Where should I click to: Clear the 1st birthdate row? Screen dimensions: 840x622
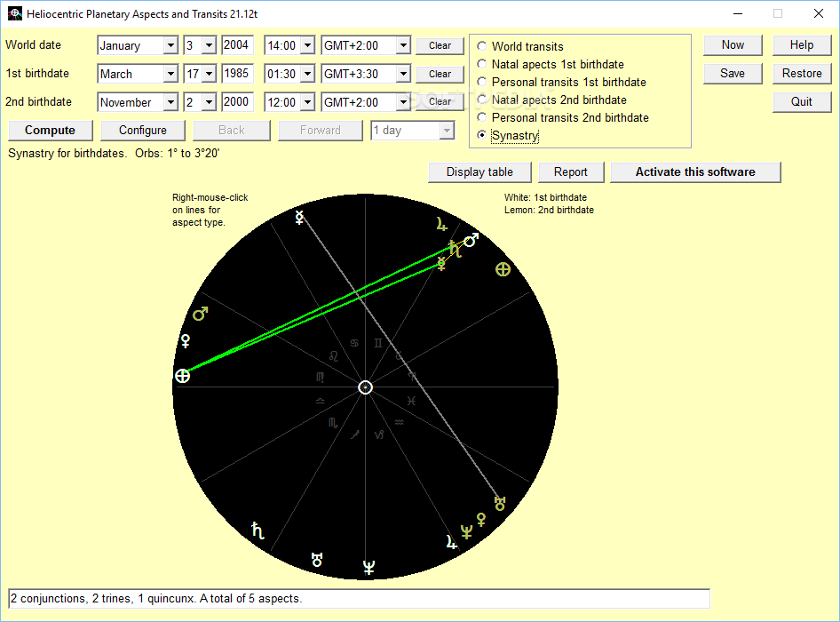coord(440,74)
